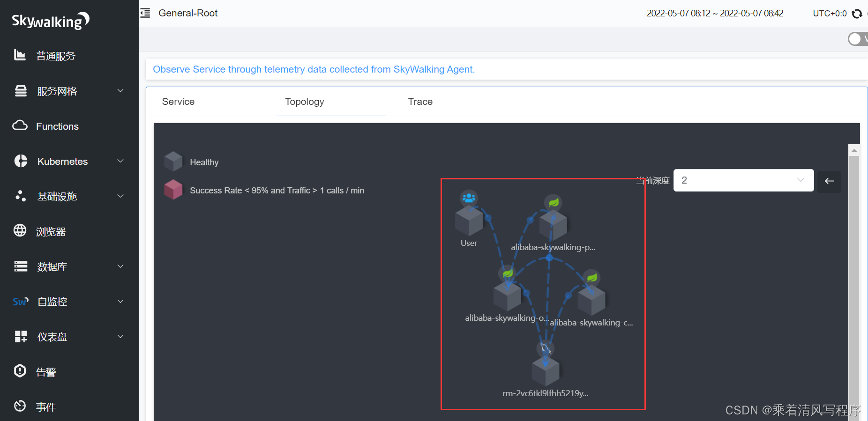Image resolution: width=868 pixels, height=421 pixels.
Task: Select the rm-2vc6tkl9lfhh5219y... database node
Action: [x=546, y=371]
